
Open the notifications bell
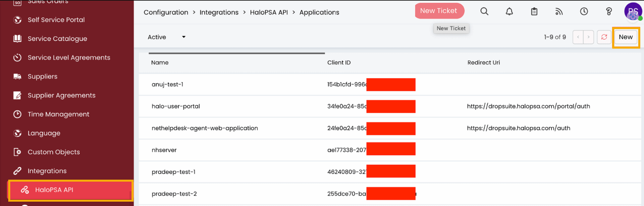[509, 11]
